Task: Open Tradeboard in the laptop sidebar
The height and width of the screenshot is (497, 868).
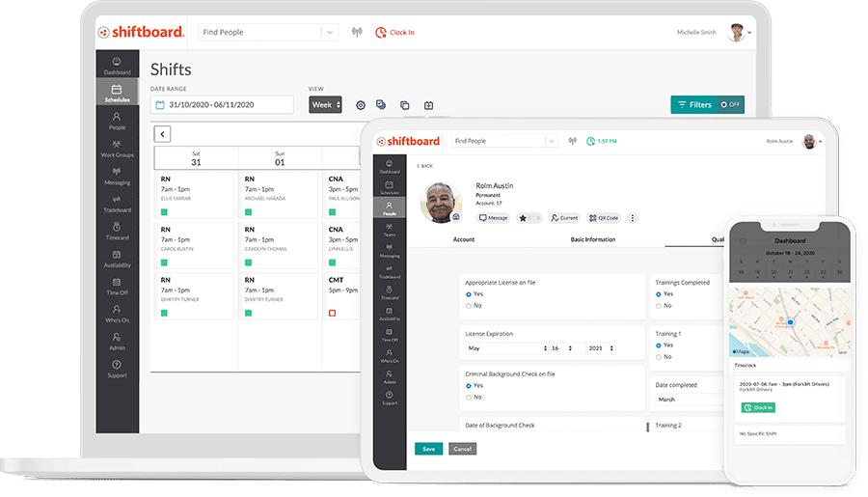Action: coord(117,204)
